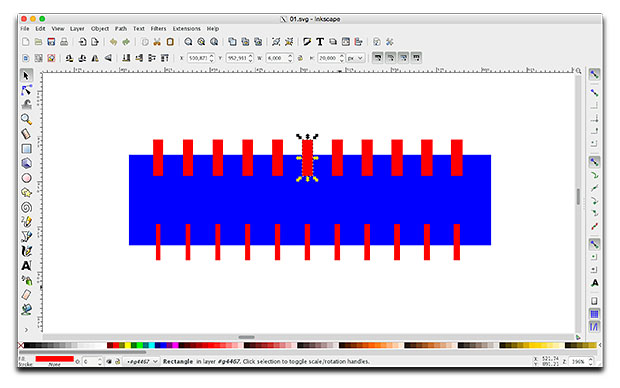Toggle scaling stroke width with objects

(x=378, y=58)
